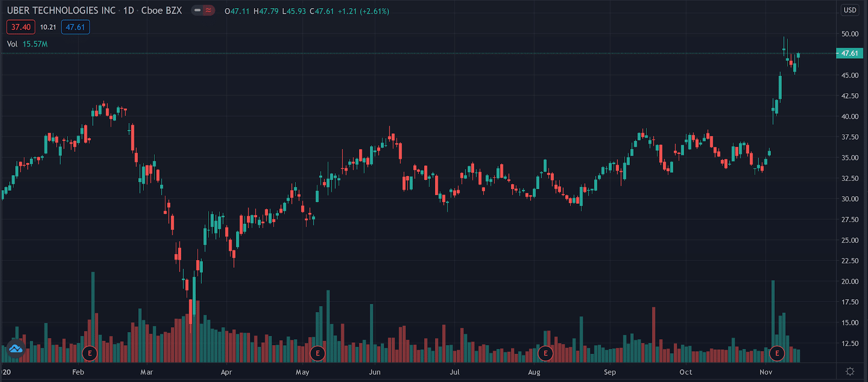Click the 1D interval label

[129, 10]
